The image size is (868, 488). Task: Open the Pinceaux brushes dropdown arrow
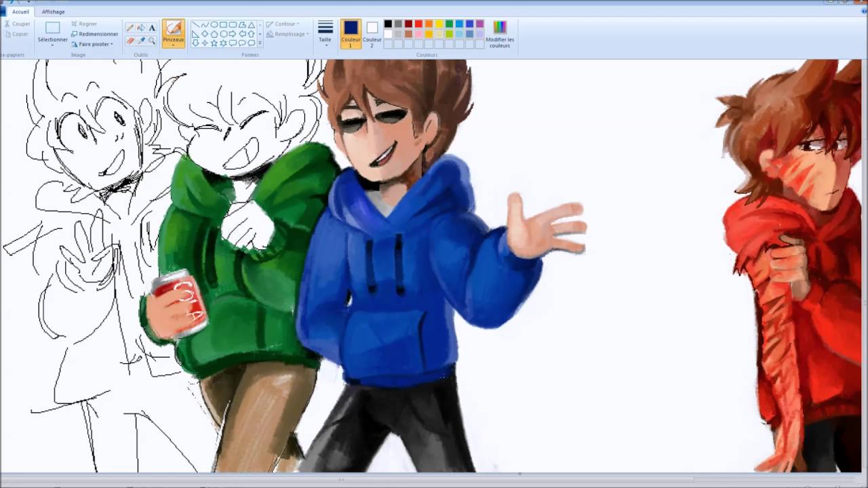[x=174, y=45]
